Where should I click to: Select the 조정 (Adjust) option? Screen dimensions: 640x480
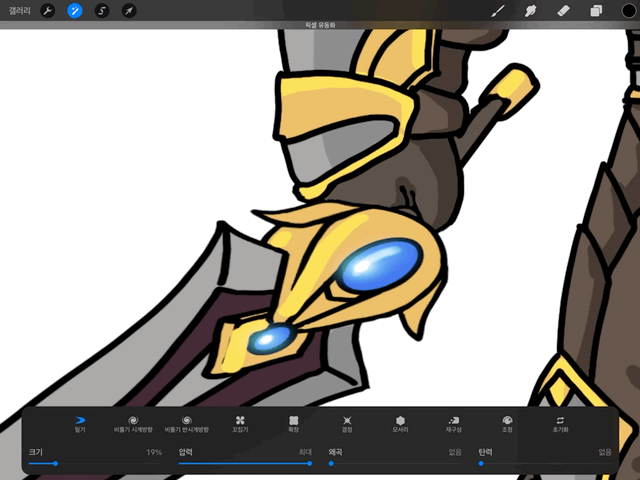(507, 424)
